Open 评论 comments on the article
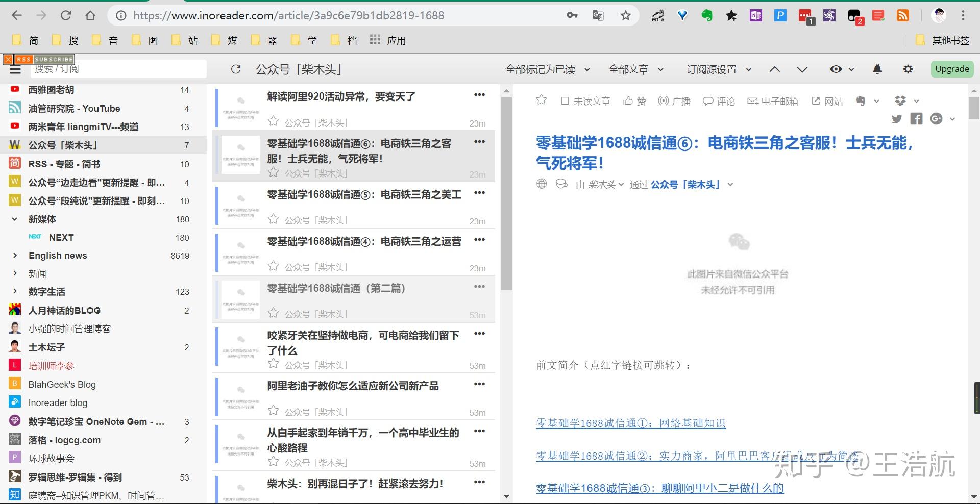The height and width of the screenshot is (504, 980). 719,101
